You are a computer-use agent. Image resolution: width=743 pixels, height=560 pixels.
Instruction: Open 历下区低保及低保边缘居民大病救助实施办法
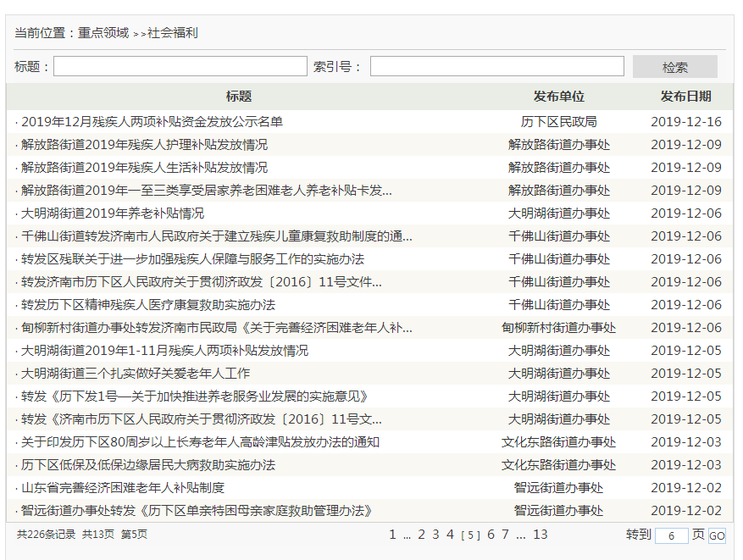148,465
